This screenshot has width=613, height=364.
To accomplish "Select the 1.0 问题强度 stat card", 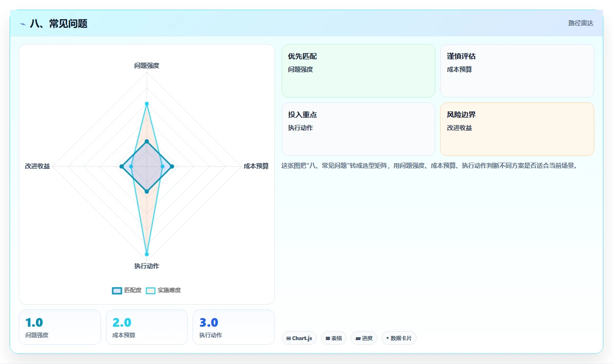I will pyautogui.click(x=60, y=327).
